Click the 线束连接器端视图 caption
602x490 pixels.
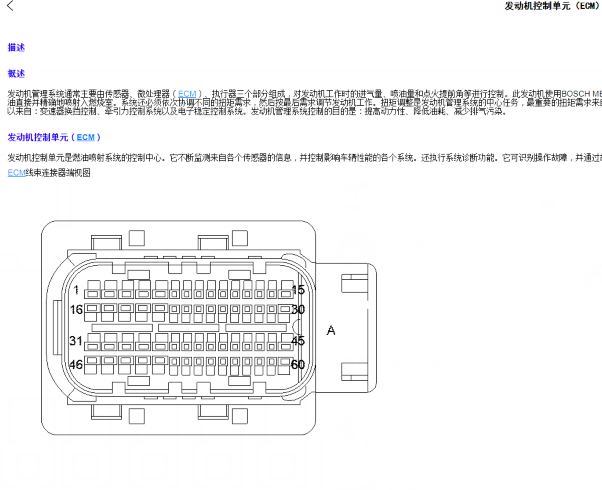tap(58, 173)
